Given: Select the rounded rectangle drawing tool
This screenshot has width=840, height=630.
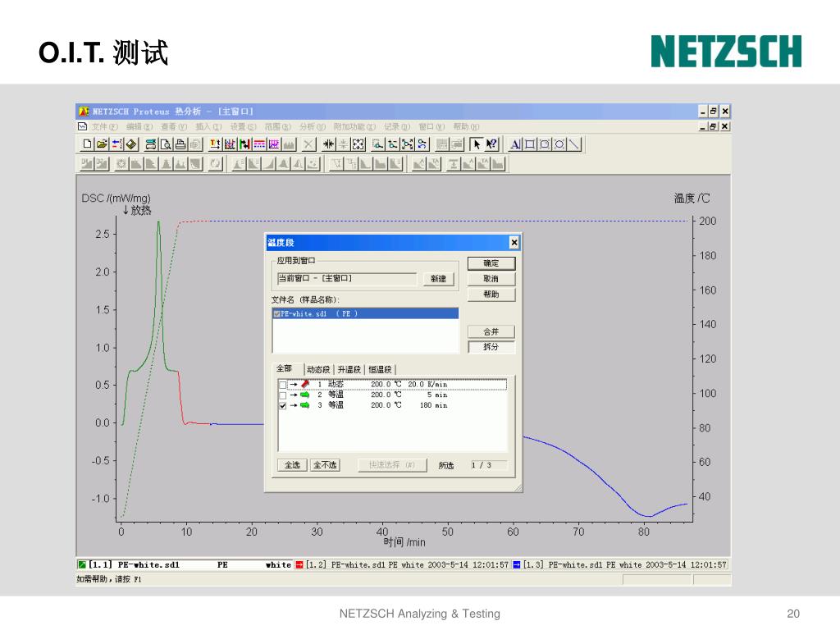Looking at the screenshot, I should point(545,144).
